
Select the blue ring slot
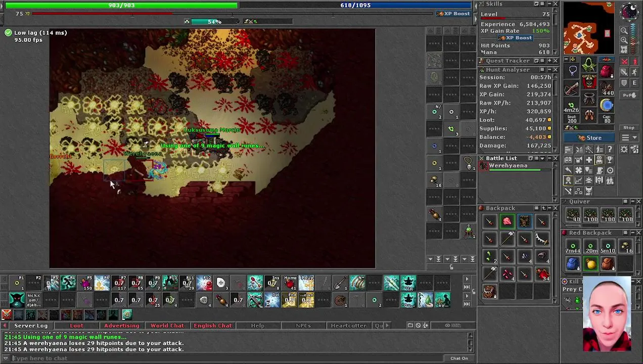(607, 106)
